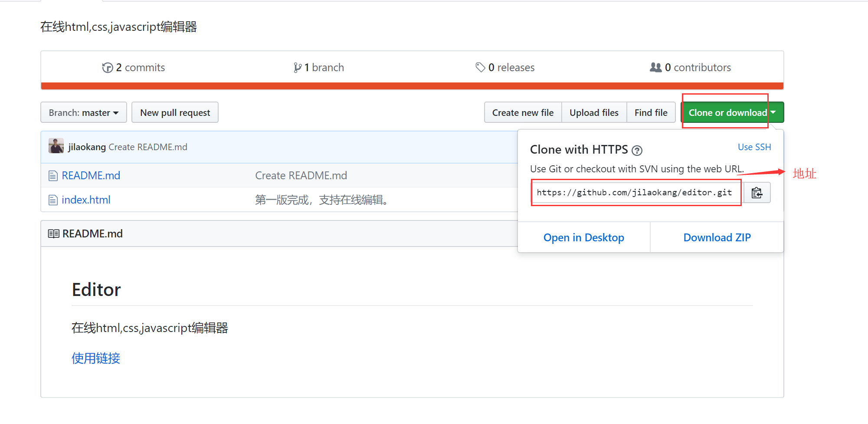Click the Editor heading in README

coord(96,289)
